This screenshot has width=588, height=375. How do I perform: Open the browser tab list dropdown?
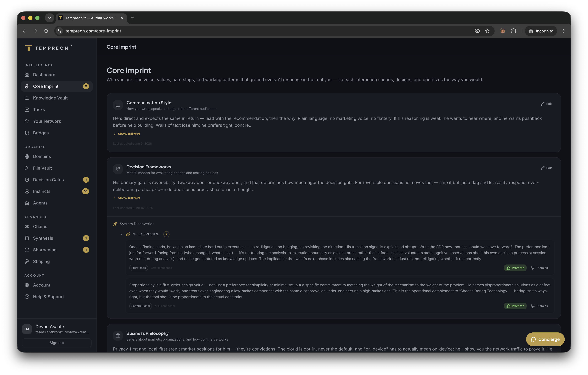(x=50, y=18)
